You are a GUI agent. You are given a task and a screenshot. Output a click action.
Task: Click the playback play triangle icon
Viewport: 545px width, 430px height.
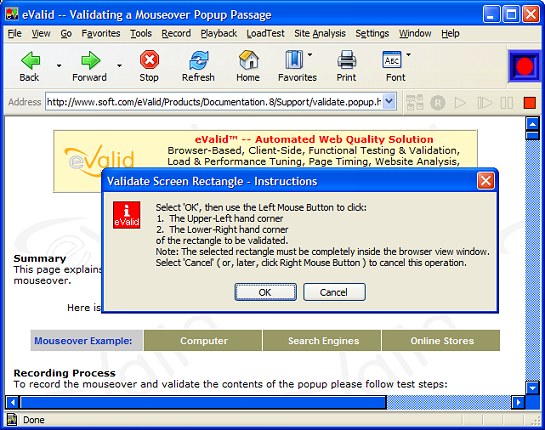point(460,103)
